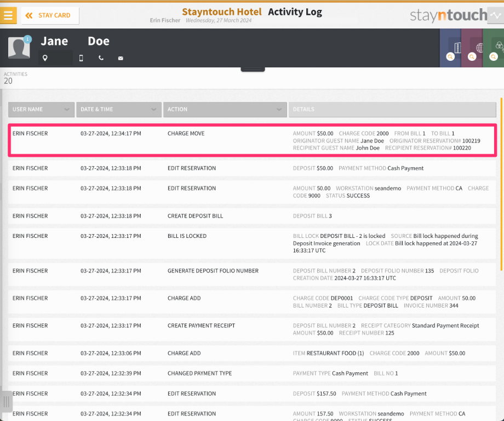Screen dimensions: 504x421
Task: Click timestamp 03-27-2024, 12:32:39 PM
Action: point(111,373)
